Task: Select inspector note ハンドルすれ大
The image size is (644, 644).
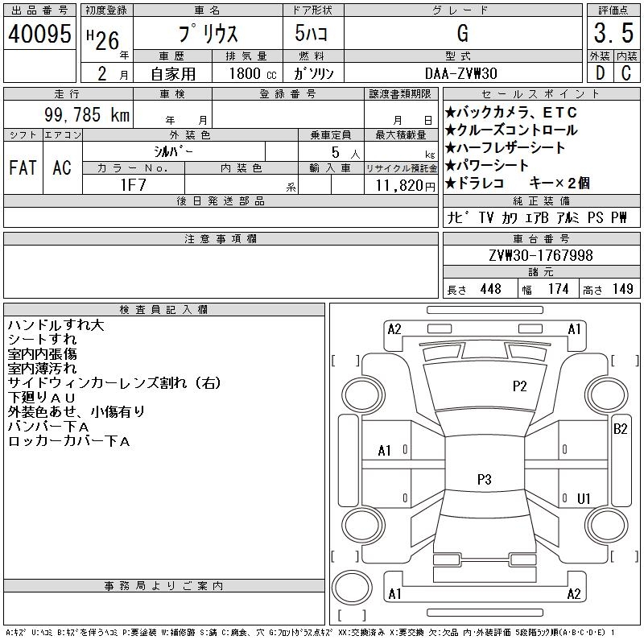Action: (x=56, y=325)
